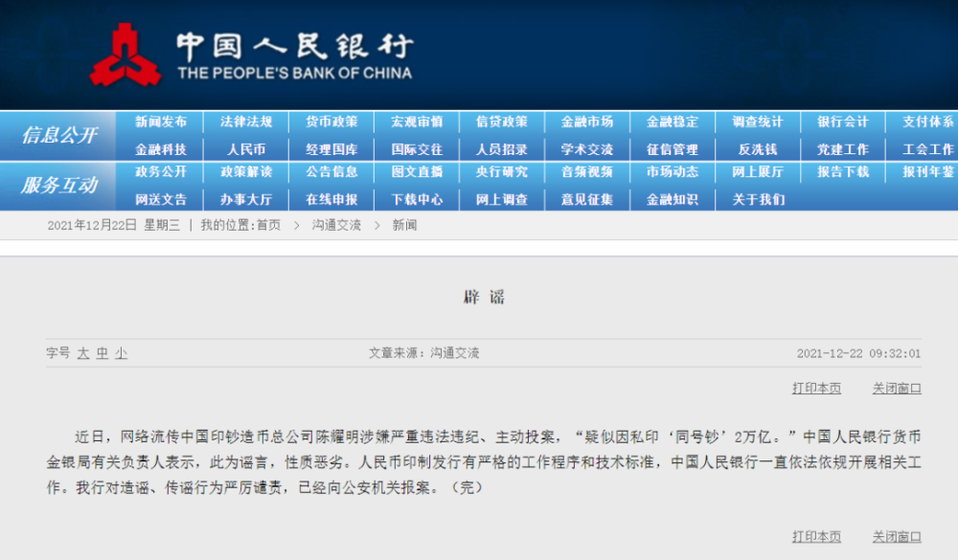This screenshot has height=560, width=958.
Task: Select 反洗钱 menu entry
Action: tap(758, 149)
